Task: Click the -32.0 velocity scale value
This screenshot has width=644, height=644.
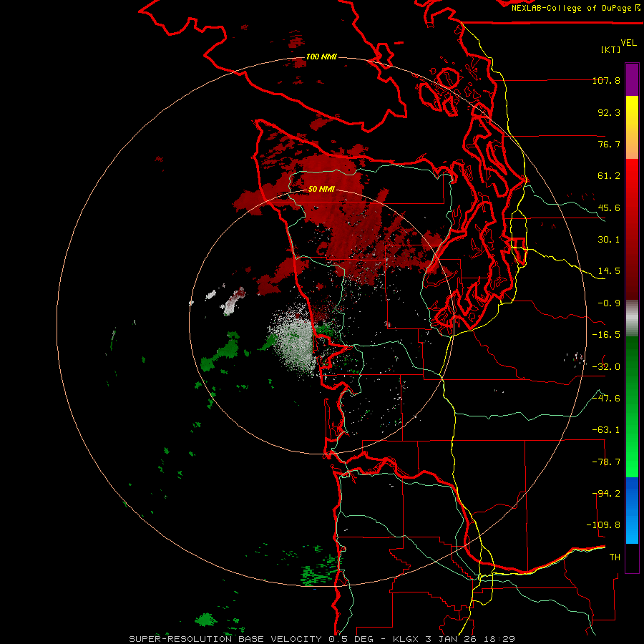Action: click(x=606, y=367)
